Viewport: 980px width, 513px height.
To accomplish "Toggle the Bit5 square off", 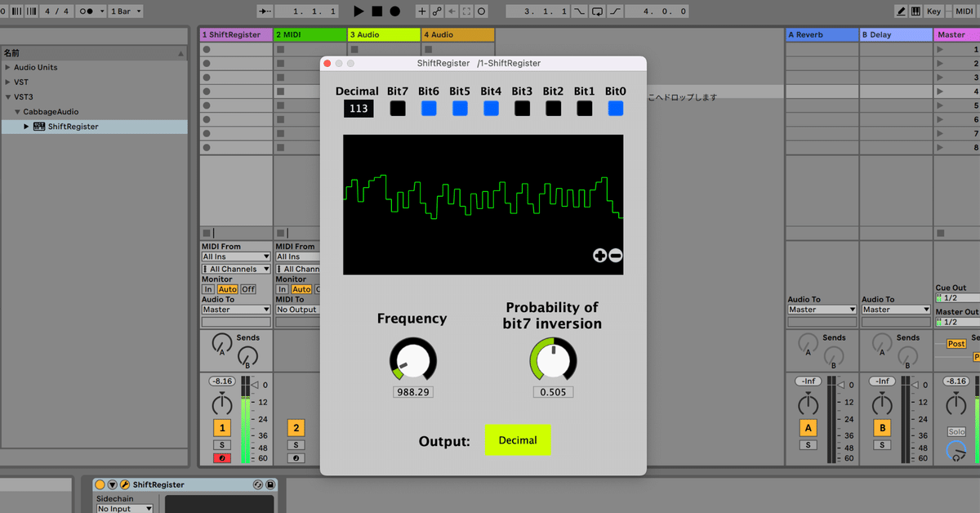I will tap(460, 108).
